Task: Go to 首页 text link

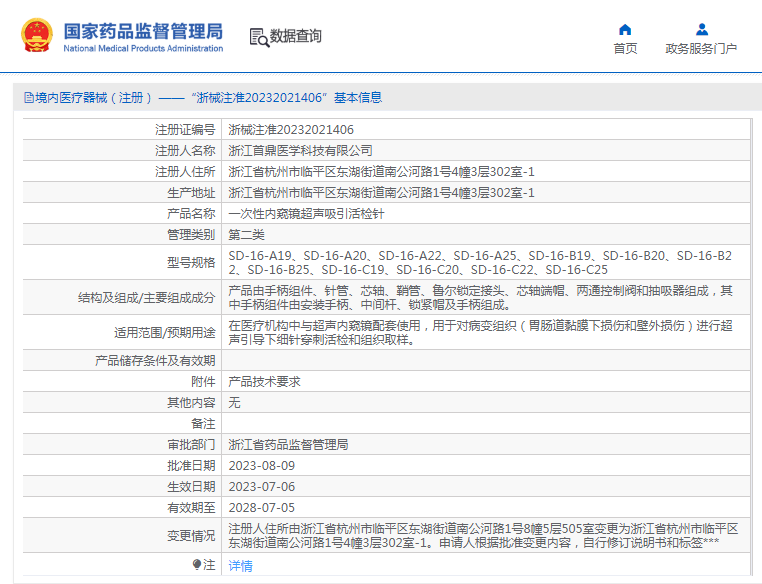Action: tap(625, 49)
